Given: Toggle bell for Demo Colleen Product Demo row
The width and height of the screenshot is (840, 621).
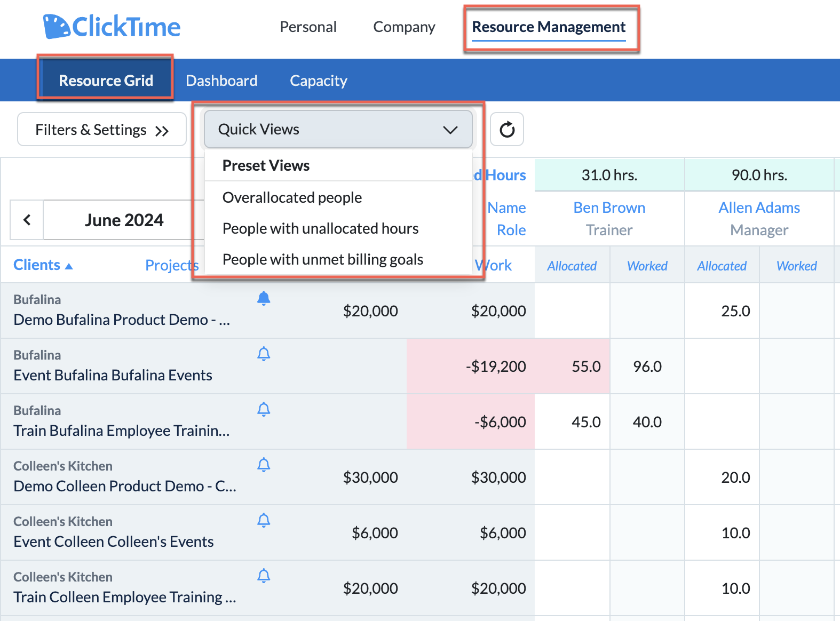Looking at the screenshot, I should 264,465.
